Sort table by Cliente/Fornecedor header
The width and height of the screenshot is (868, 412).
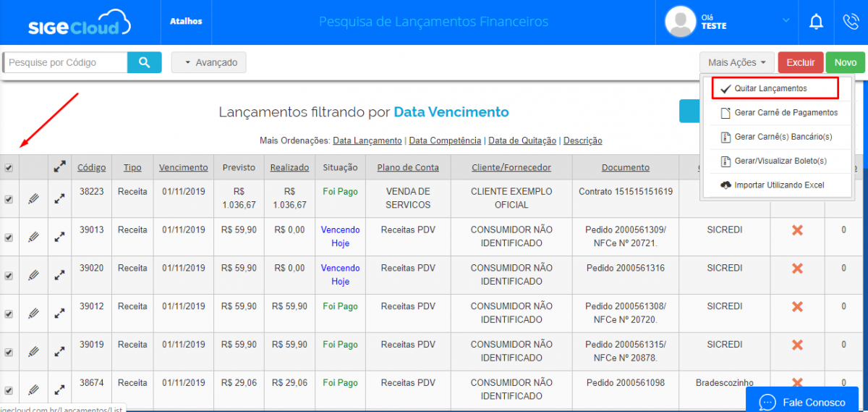[511, 167]
